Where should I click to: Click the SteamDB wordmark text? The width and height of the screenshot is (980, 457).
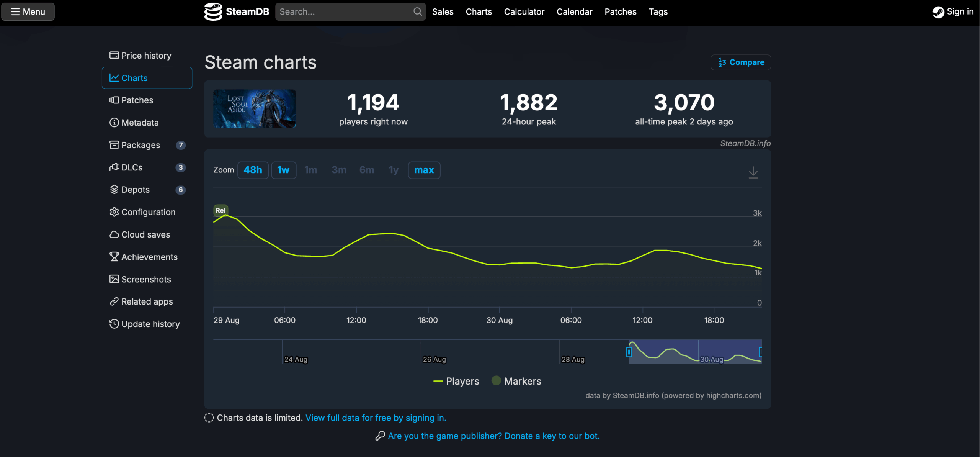pyautogui.click(x=247, y=11)
